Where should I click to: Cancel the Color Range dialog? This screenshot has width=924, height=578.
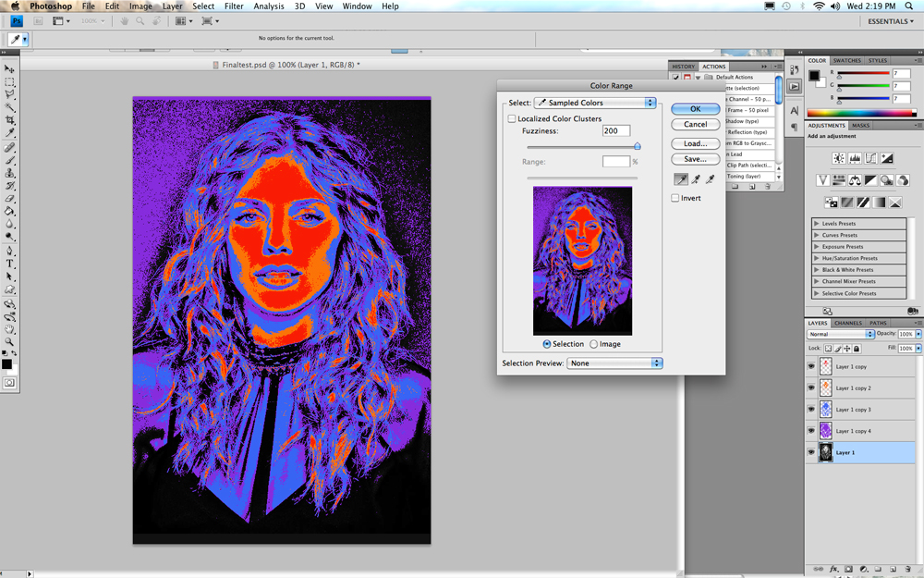pyautogui.click(x=696, y=125)
